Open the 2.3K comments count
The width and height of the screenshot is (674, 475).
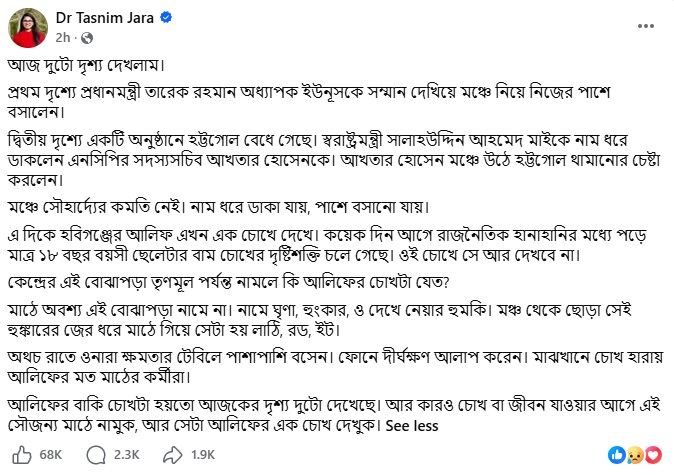126,455
